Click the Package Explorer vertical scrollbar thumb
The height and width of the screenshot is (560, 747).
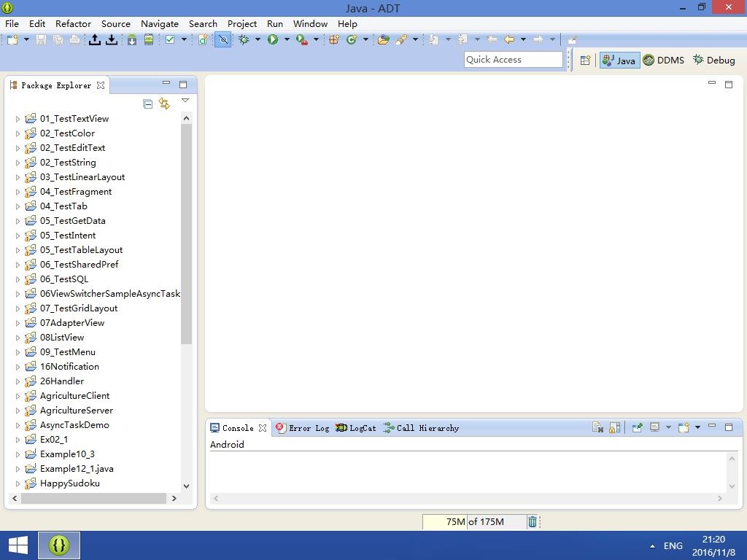point(186,234)
